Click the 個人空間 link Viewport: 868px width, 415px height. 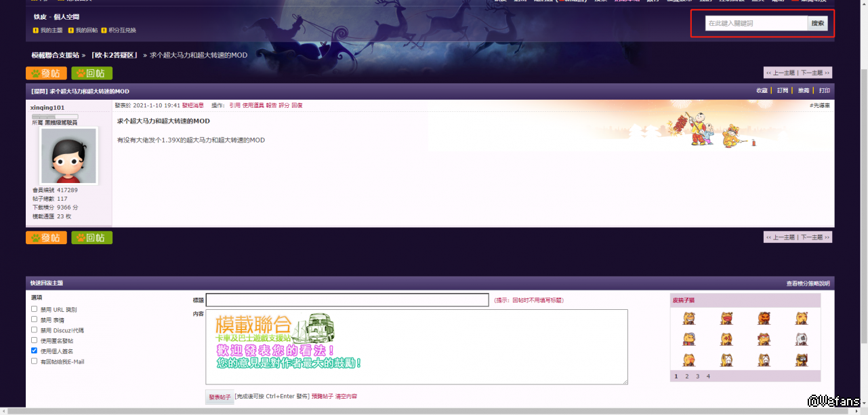66,17
